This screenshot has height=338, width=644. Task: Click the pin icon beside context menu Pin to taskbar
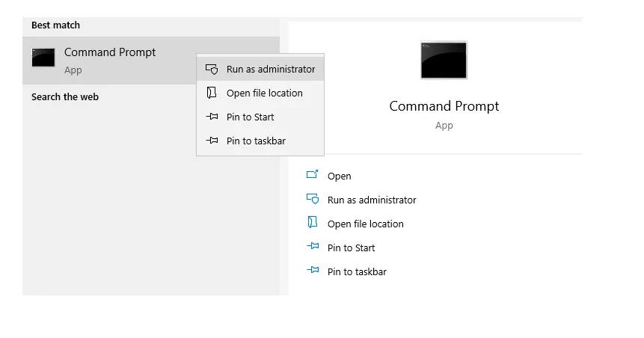(212, 141)
